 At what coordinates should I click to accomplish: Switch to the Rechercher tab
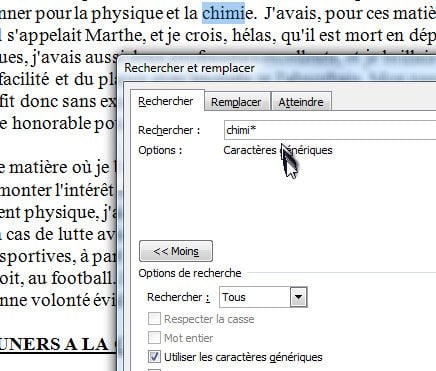click(x=167, y=101)
